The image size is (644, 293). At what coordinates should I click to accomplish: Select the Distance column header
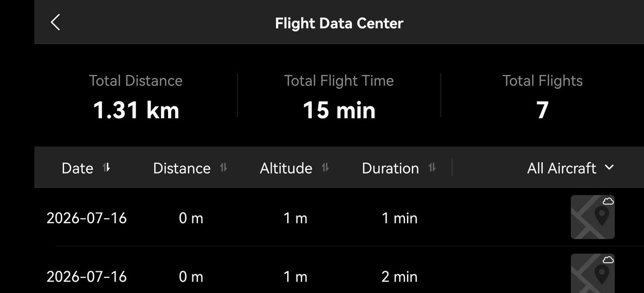tap(182, 168)
